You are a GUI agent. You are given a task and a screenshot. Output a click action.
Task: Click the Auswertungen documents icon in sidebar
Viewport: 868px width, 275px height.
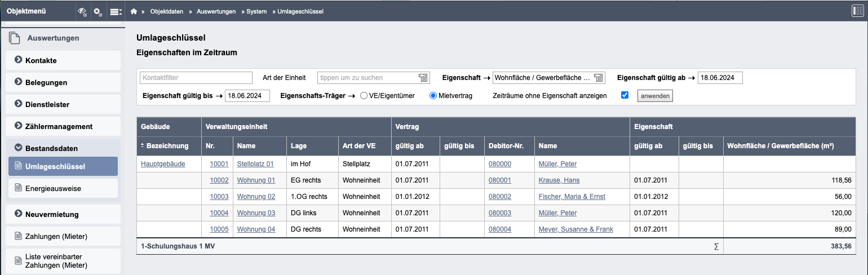point(15,38)
